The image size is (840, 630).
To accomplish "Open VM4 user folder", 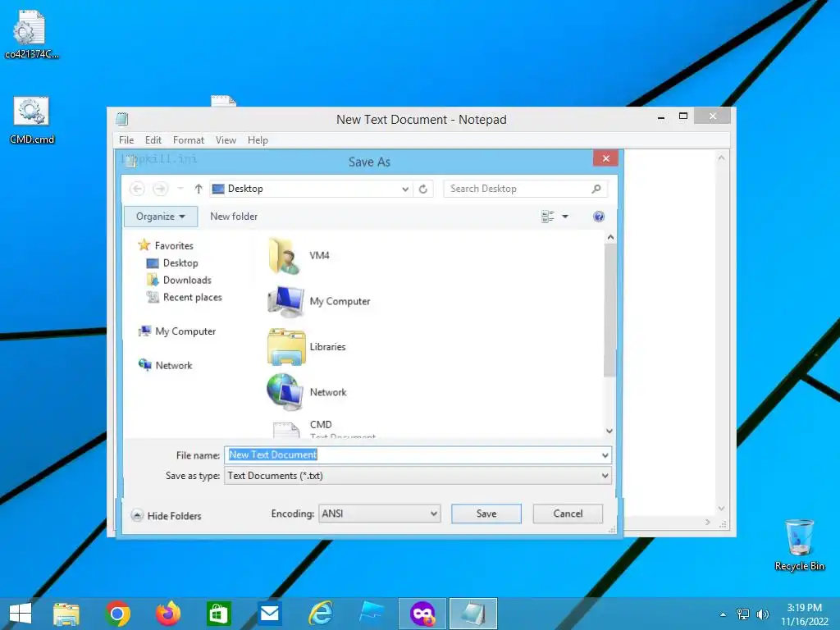I will (x=299, y=256).
